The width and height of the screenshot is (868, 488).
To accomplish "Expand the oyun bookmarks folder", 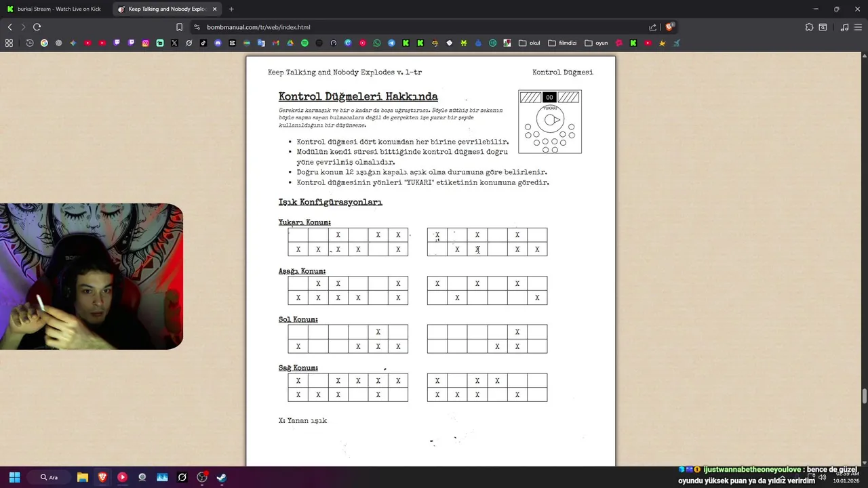I will 597,43.
